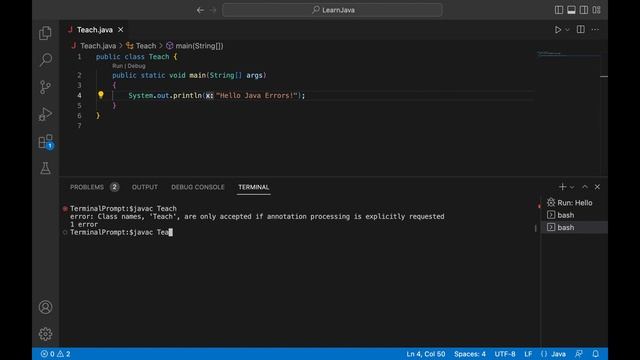Open the new terminal launch profile dropdown

pos(572,187)
